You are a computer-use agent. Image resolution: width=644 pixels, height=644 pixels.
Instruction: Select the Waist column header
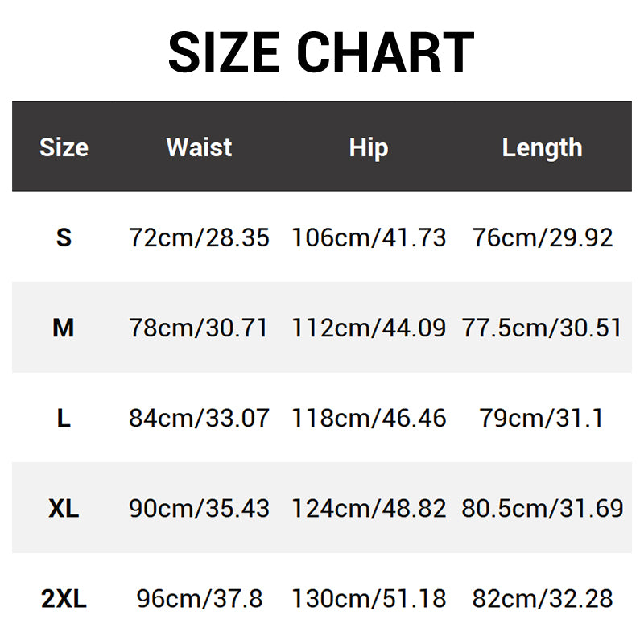(199, 147)
